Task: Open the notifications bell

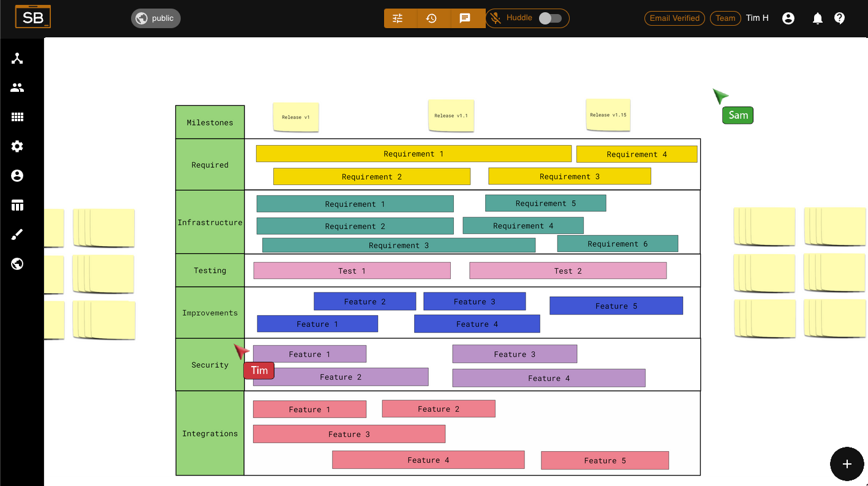Action: 817,18
